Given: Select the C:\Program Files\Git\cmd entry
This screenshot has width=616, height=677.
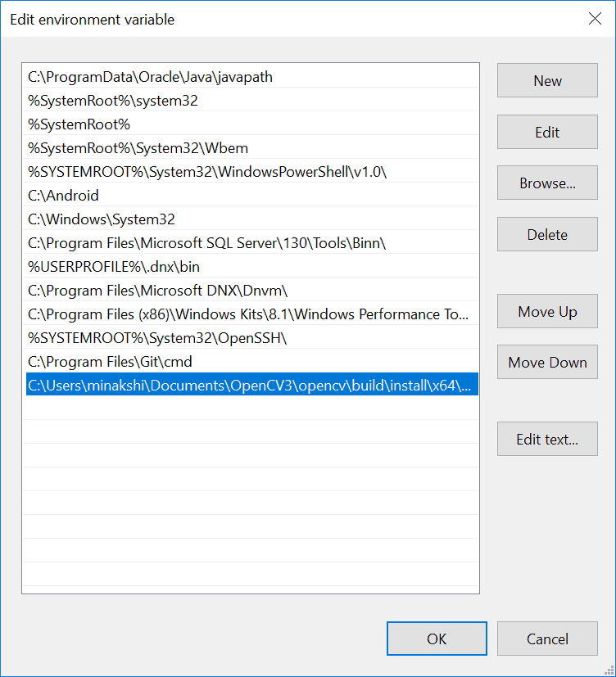Looking at the screenshot, I should pos(251,362).
